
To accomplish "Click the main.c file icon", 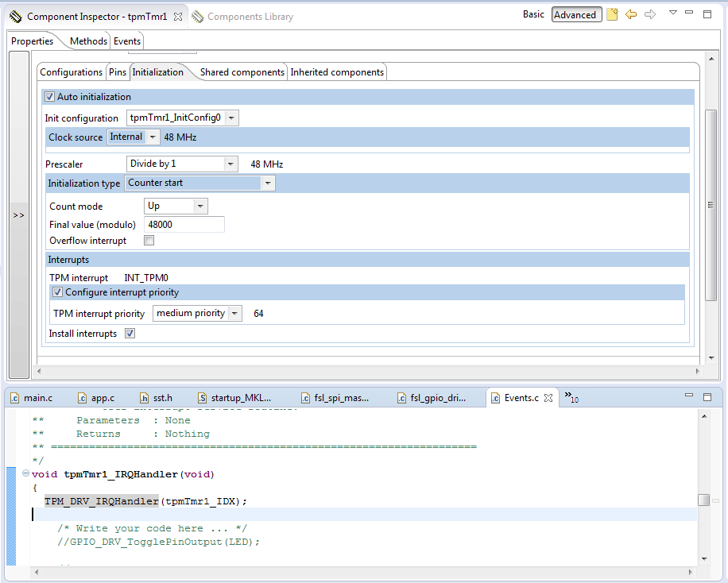I will [x=14, y=398].
